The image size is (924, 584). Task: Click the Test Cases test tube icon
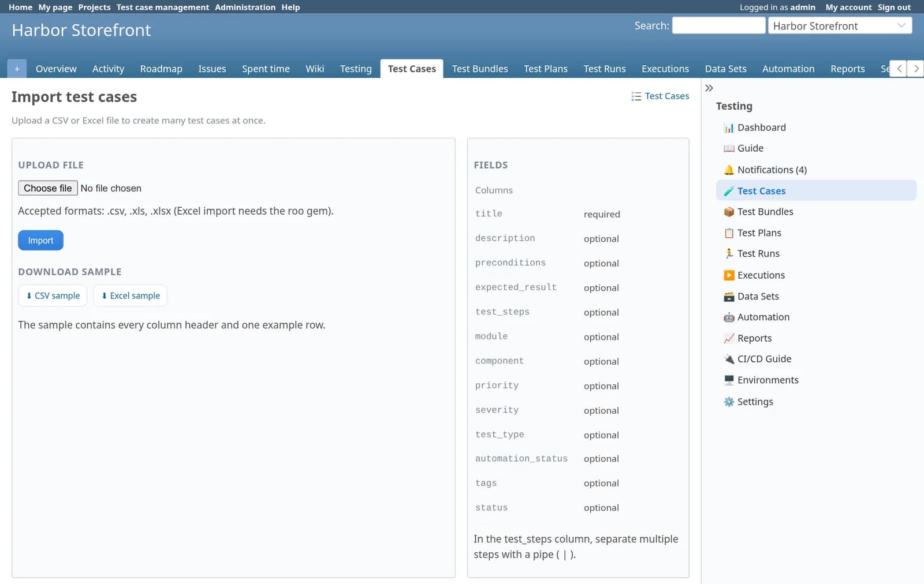click(729, 191)
